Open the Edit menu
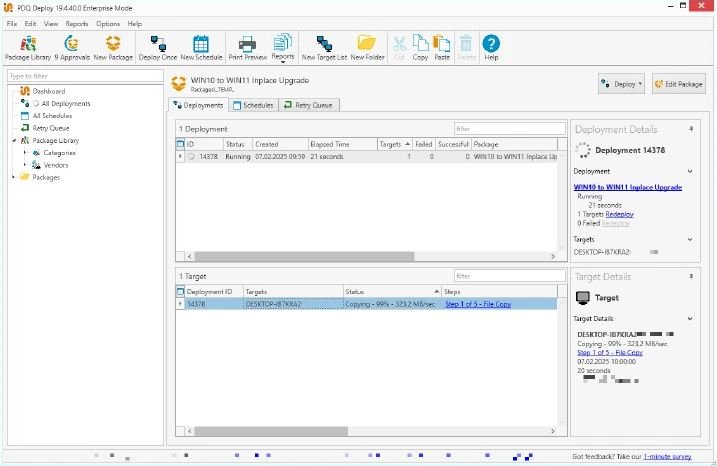 (x=30, y=24)
